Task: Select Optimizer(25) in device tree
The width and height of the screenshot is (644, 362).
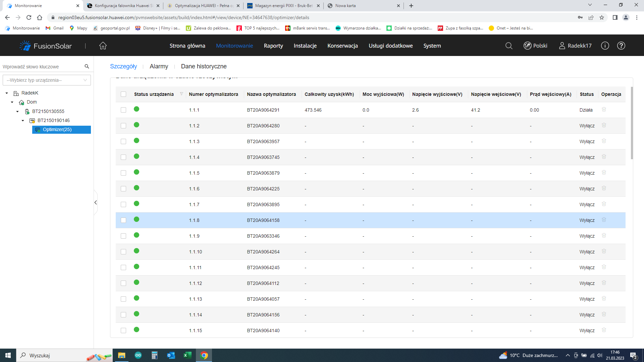Action: click(x=61, y=129)
